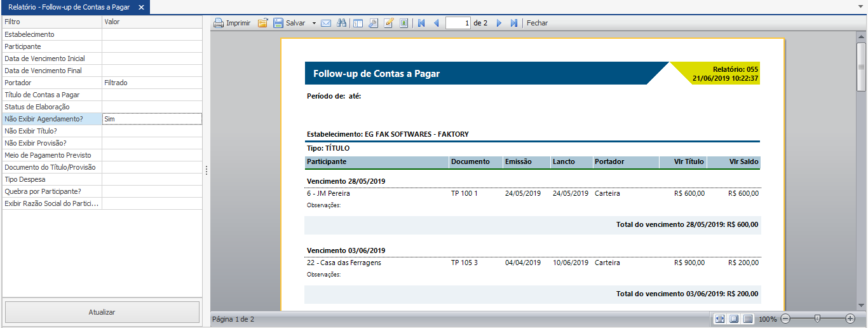This screenshot has width=868, height=328.
Task: Toggle whole page view mode
Action: [x=733, y=318]
